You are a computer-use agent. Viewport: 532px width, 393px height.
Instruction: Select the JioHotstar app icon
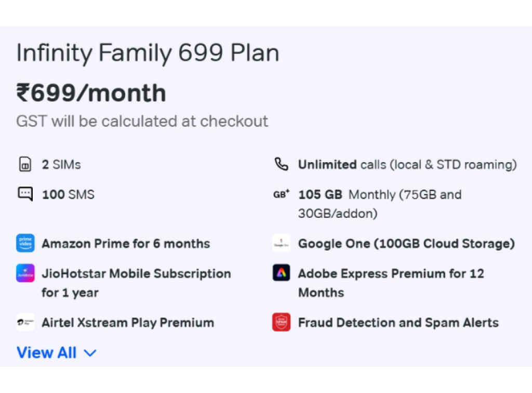25,273
